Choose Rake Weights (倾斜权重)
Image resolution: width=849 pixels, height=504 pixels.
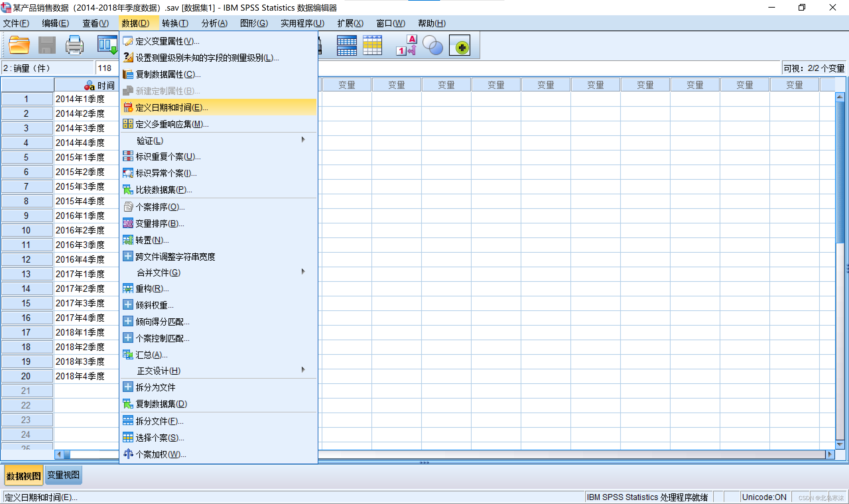tap(219, 305)
